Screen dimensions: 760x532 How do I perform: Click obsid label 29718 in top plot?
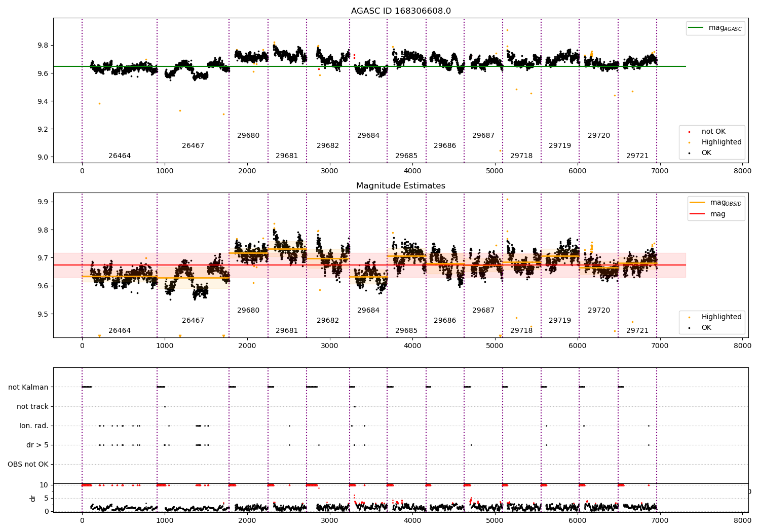(x=521, y=156)
